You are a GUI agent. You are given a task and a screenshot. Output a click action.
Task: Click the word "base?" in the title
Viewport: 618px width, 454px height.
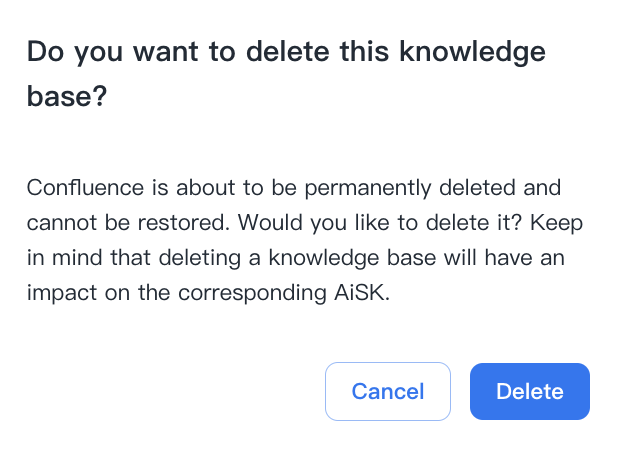[x=66, y=100]
